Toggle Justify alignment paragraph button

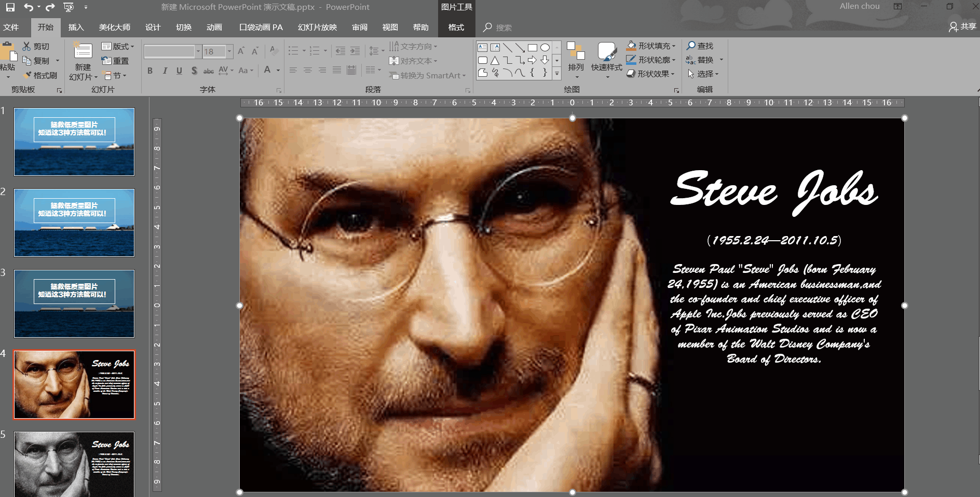tap(337, 70)
